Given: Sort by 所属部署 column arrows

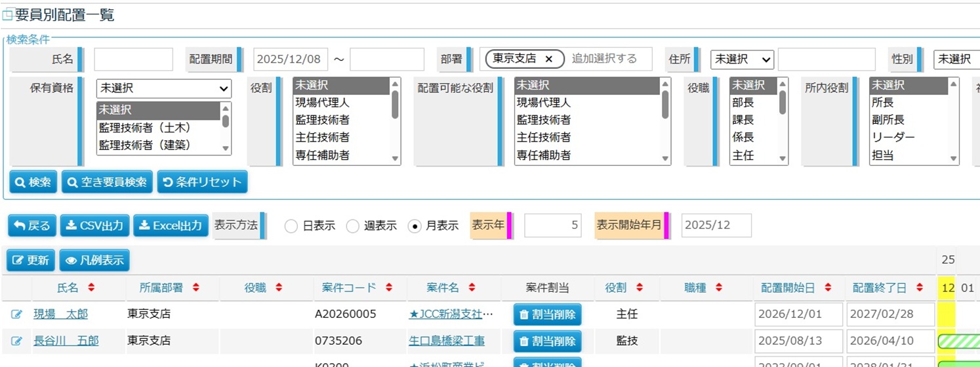Looking at the screenshot, I should 196,288.
